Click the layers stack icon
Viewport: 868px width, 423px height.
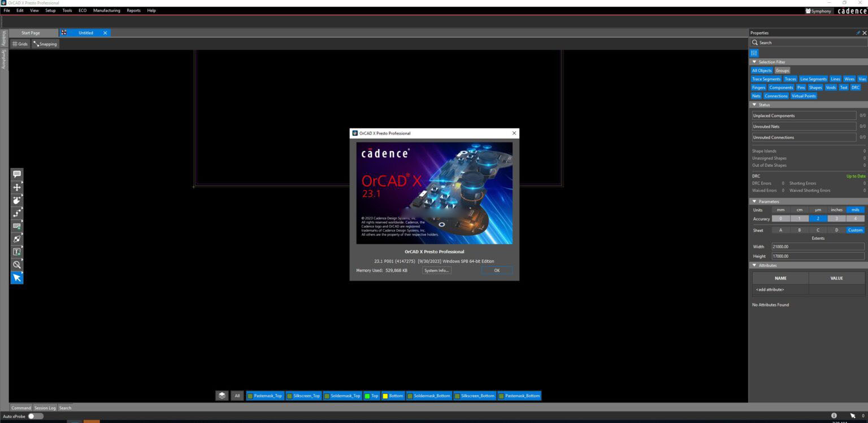222,396
